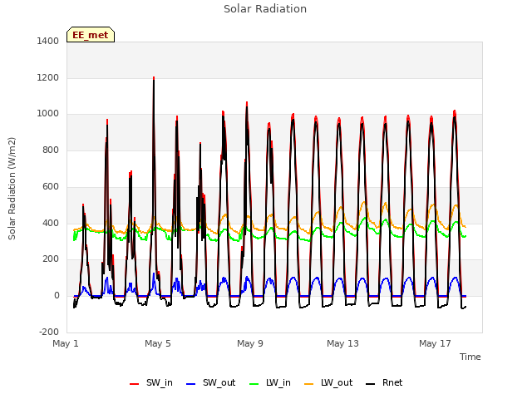The width and height of the screenshot is (532, 399).
Task: Click the May 17 x-axis tick label
Action: (435, 343)
